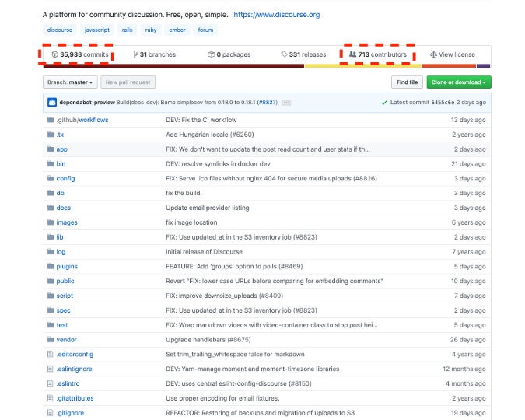
Task: Click the license scale icon
Action: (433, 54)
